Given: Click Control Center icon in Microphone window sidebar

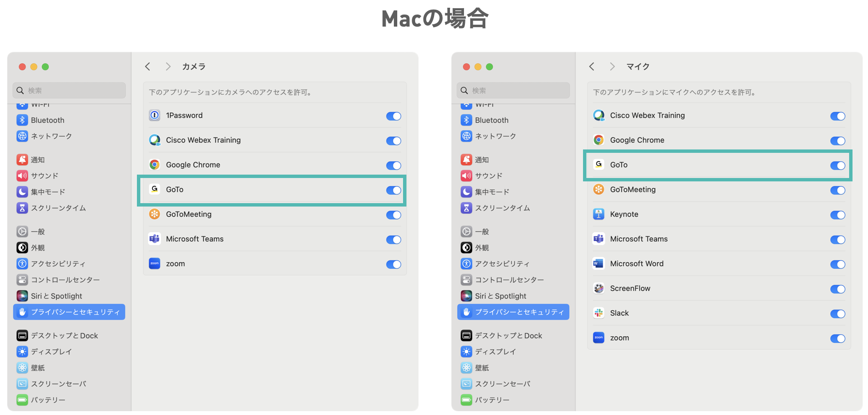Looking at the screenshot, I should pyautogui.click(x=466, y=280).
